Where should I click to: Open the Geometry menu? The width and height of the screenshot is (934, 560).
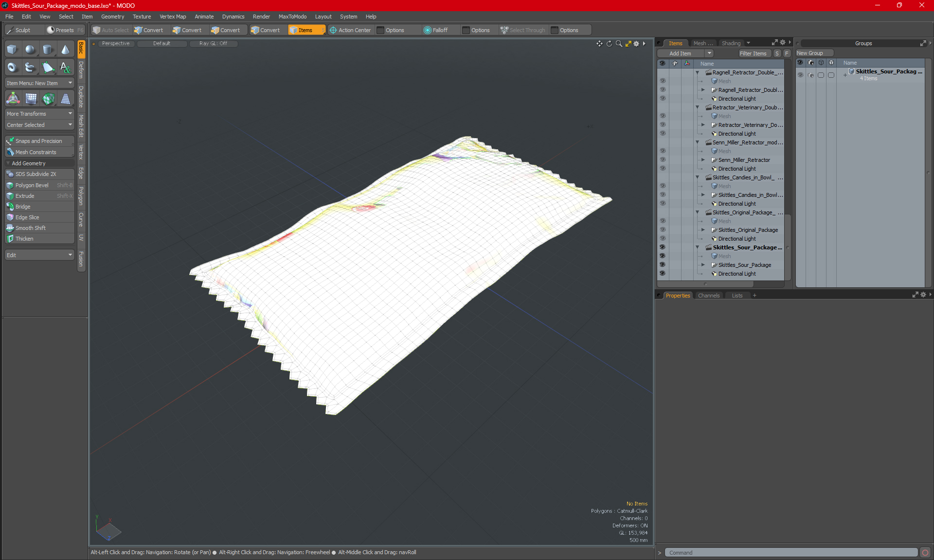(112, 17)
